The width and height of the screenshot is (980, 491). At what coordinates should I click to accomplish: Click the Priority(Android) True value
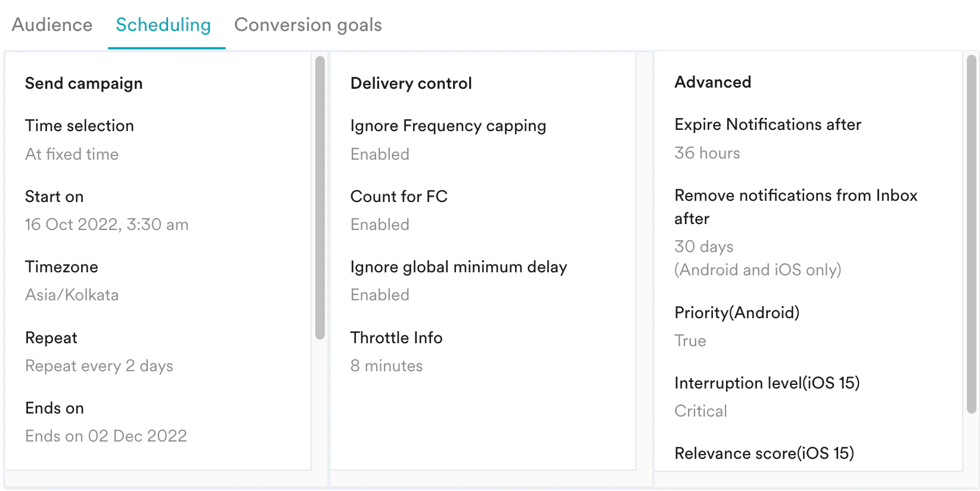690,341
